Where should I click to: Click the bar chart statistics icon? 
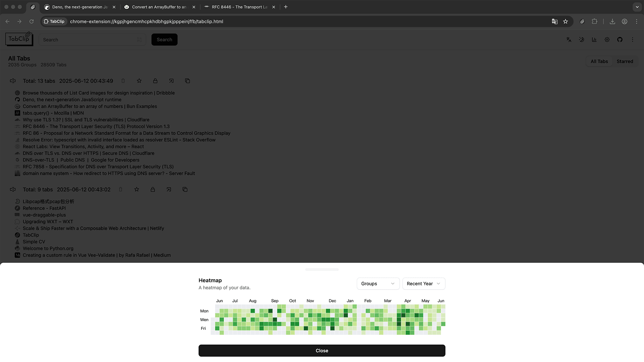pos(594,40)
